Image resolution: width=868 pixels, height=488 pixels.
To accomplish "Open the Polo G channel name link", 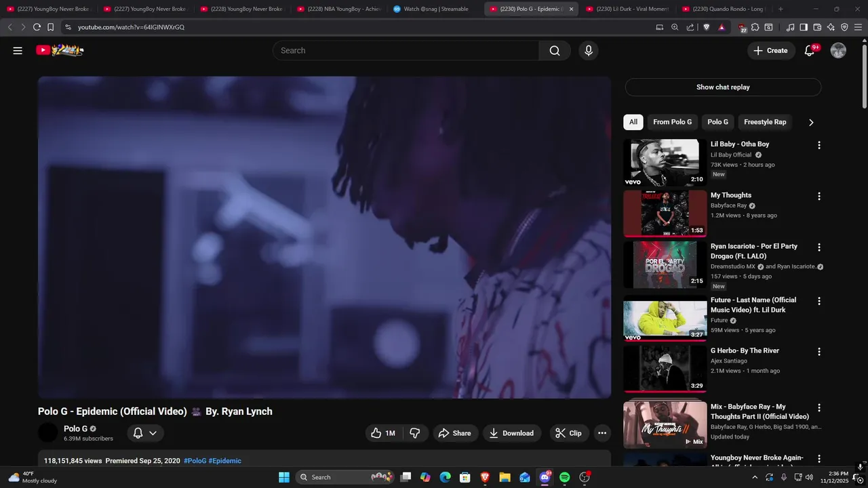I will point(75,429).
